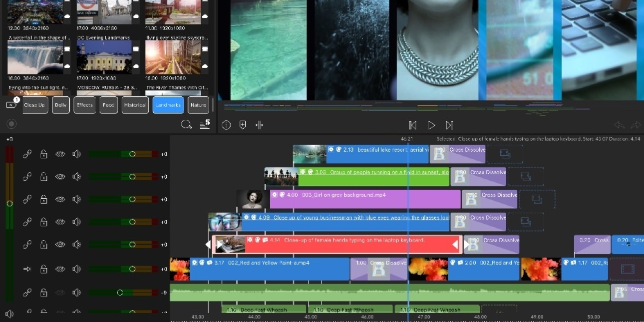Image resolution: width=644 pixels, height=322 pixels.
Task: Click the undo arrow
Action: [x=619, y=125]
